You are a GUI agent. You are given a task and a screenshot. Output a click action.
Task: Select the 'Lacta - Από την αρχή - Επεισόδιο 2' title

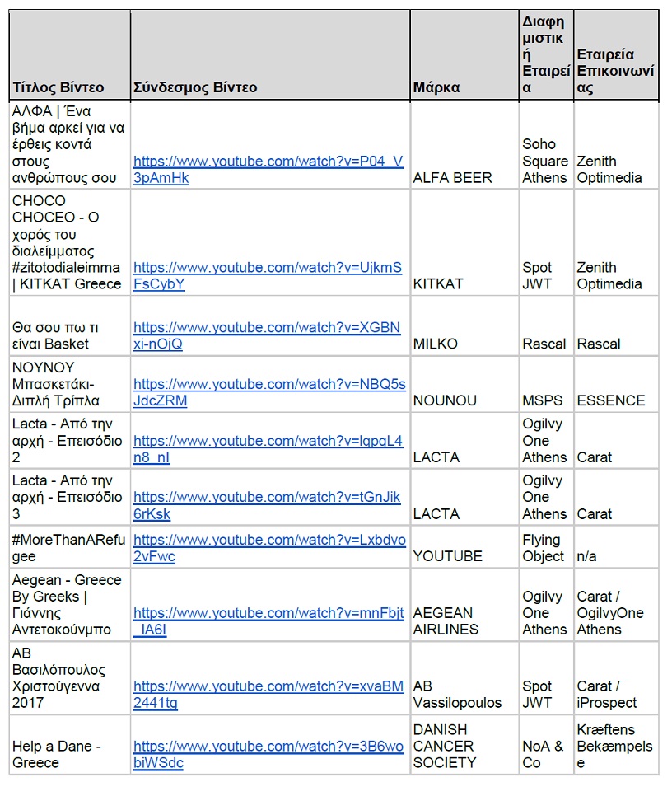click(68, 441)
